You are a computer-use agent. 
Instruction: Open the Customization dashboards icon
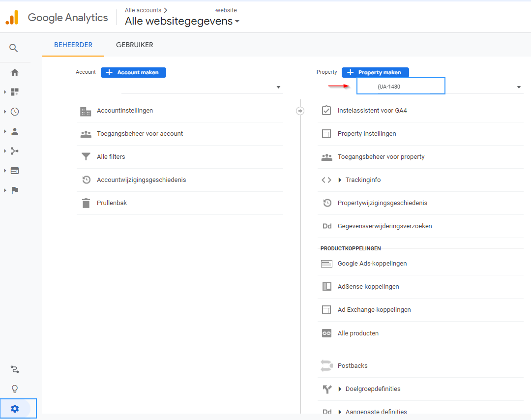click(15, 92)
